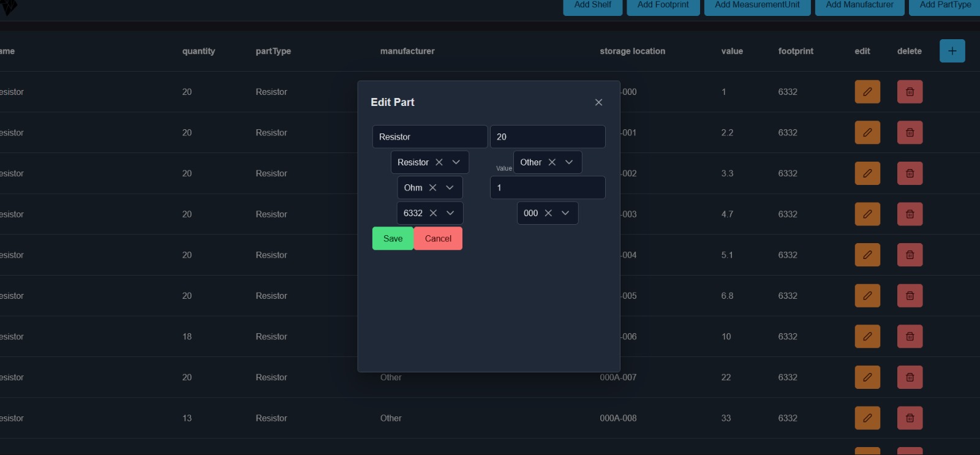Edit the row with value 10
This screenshot has width=980, height=455.
867,336
